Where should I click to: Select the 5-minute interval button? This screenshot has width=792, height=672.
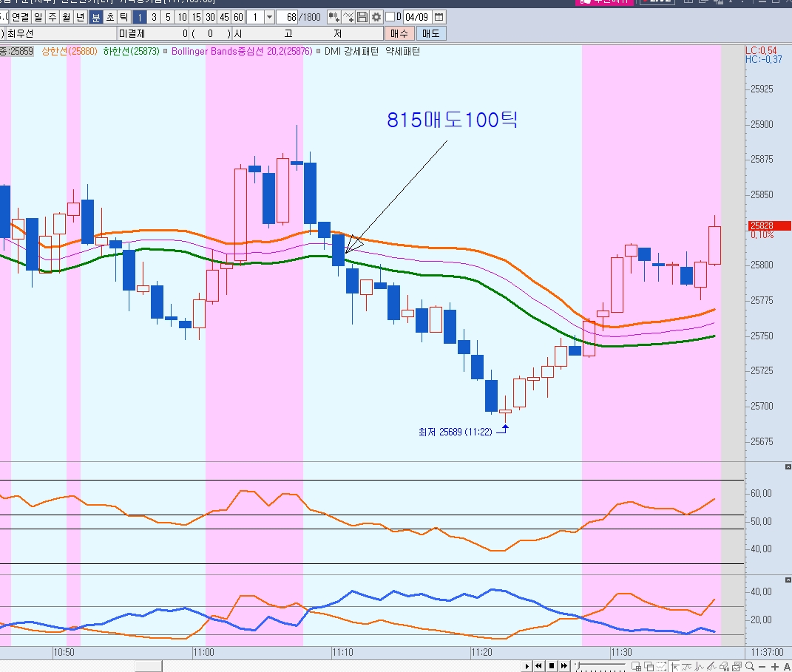pyautogui.click(x=168, y=17)
